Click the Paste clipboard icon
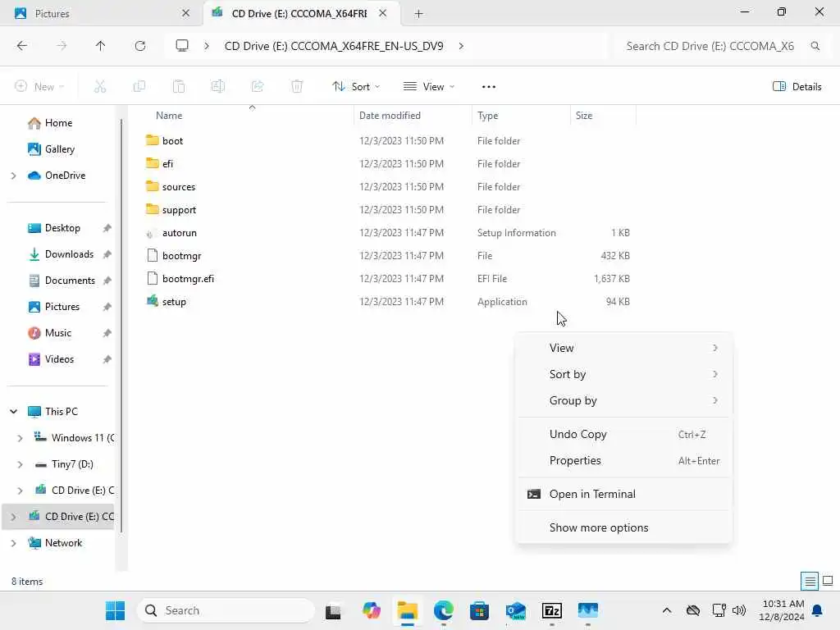 [178, 86]
